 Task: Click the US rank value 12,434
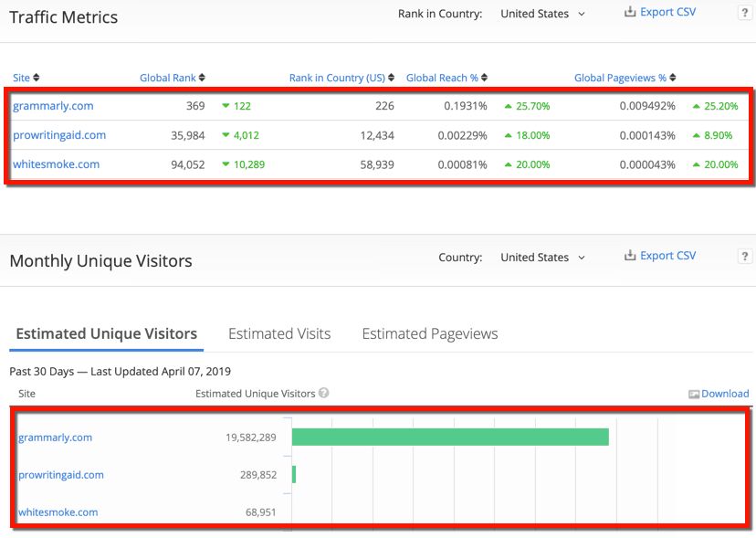[377, 135]
